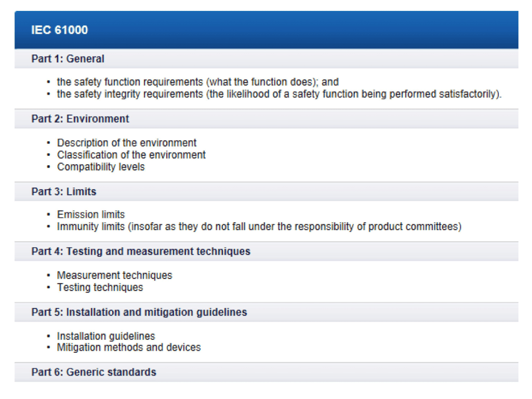Collapse the Part 1: General section
This screenshot has height=399, width=532.
[68, 59]
